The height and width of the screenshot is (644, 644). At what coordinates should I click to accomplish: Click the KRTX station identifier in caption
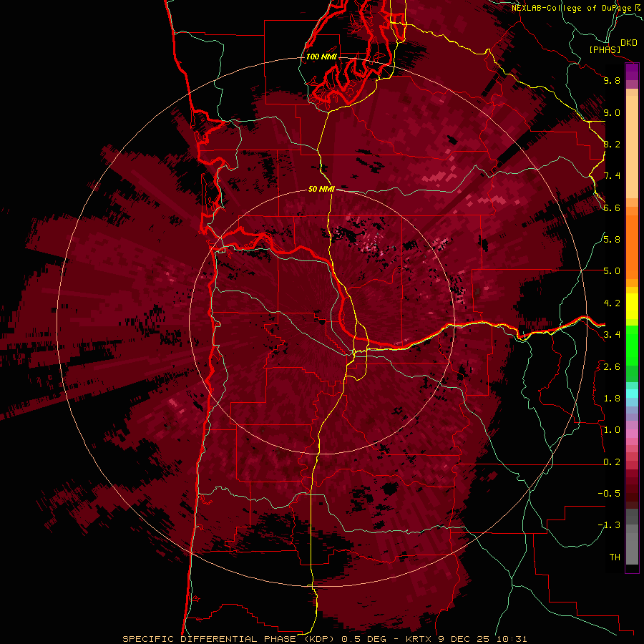pos(419,639)
